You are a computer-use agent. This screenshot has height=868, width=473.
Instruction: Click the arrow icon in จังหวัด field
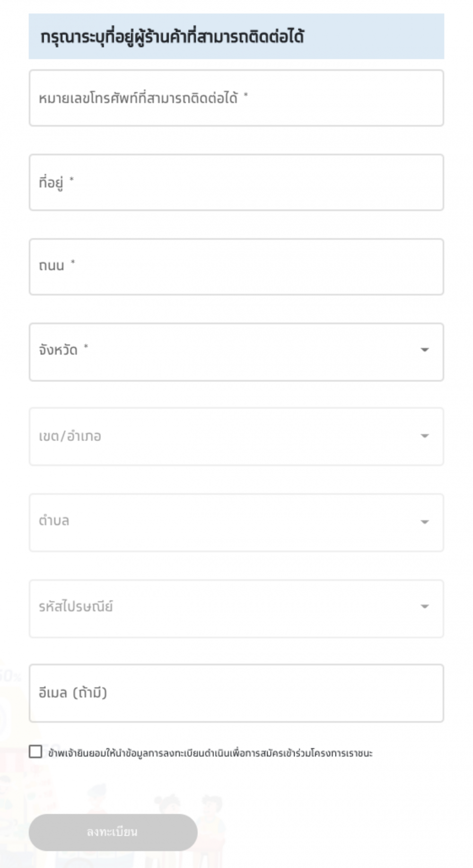coord(424,350)
